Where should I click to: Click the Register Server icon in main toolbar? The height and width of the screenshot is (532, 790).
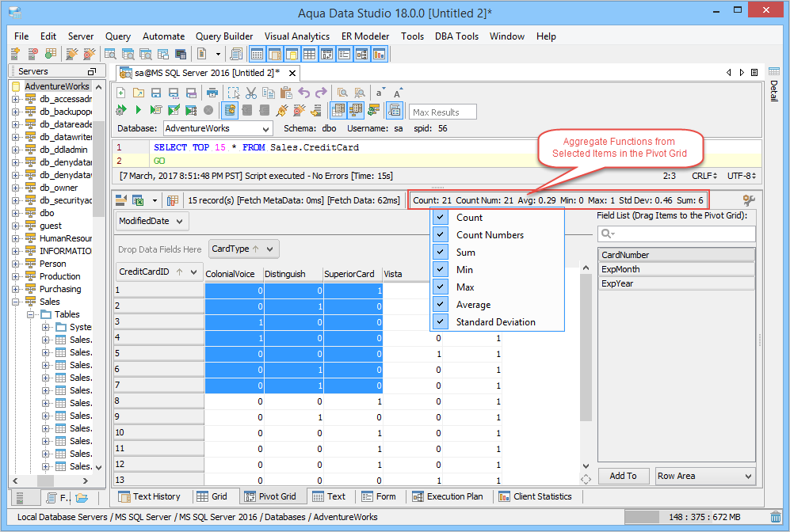16,54
